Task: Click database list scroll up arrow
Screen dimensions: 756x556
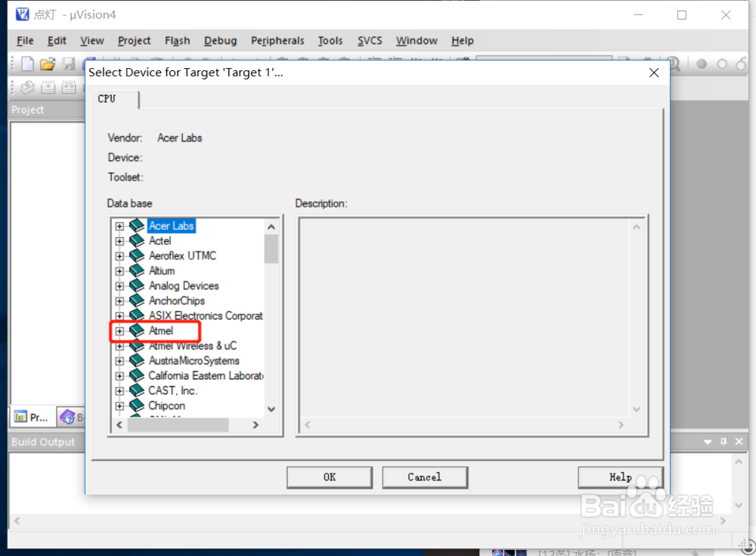Action: [x=271, y=227]
